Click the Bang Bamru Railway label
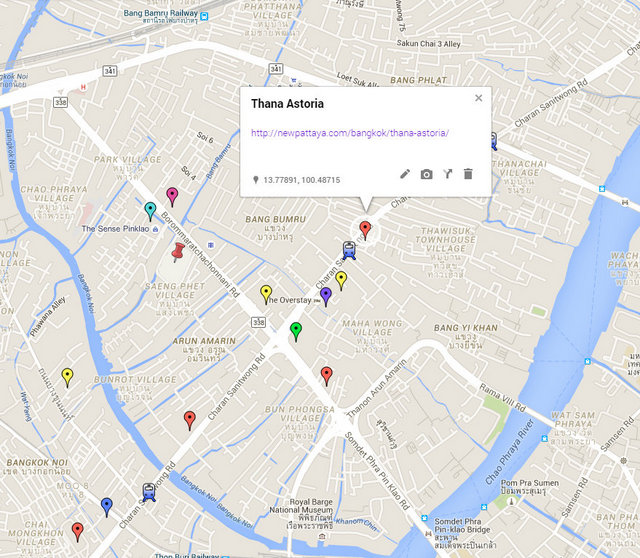640x558 pixels. (x=160, y=13)
